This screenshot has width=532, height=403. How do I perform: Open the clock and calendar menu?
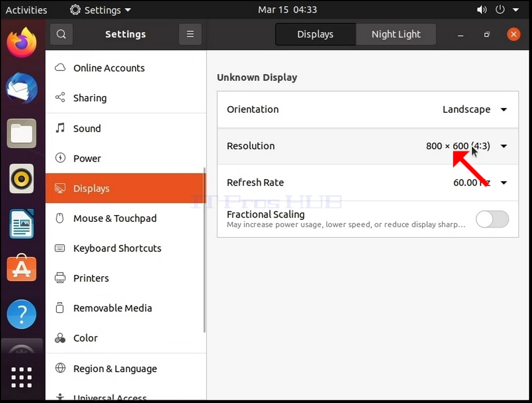click(x=287, y=9)
